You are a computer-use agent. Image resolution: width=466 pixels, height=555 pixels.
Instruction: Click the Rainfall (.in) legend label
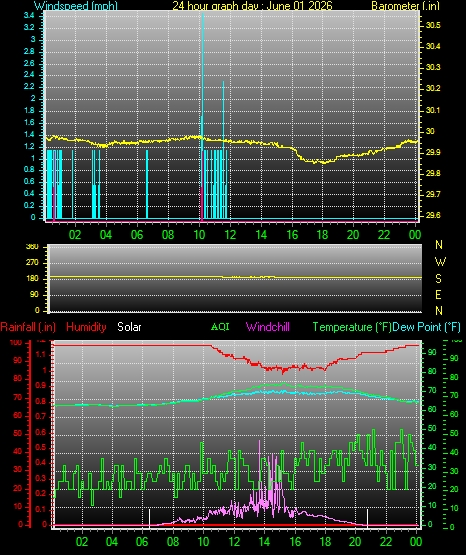click(28, 327)
